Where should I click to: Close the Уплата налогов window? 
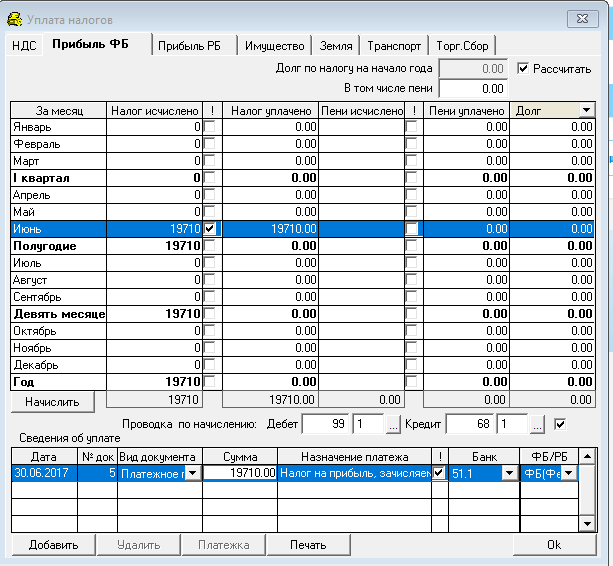click(583, 19)
